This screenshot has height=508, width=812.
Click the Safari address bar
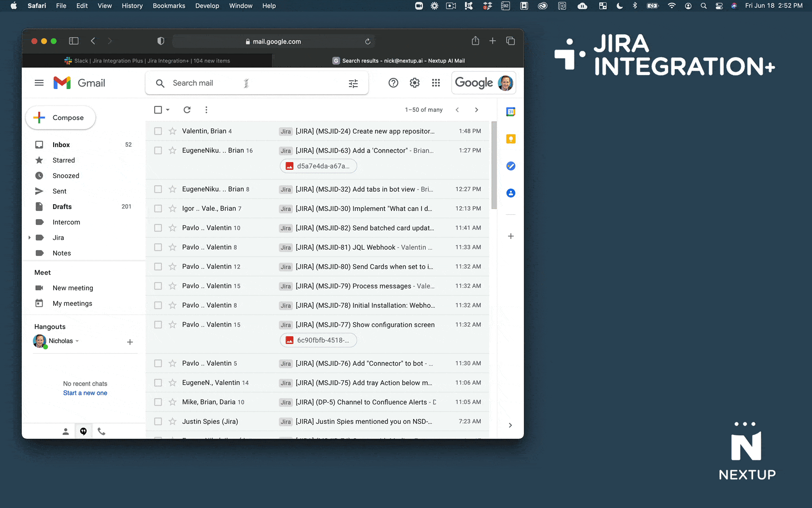point(273,42)
